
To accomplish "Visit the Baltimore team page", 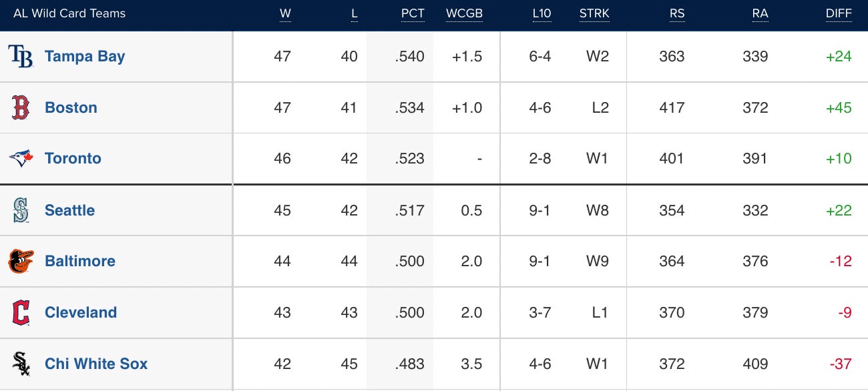I will point(80,261).
